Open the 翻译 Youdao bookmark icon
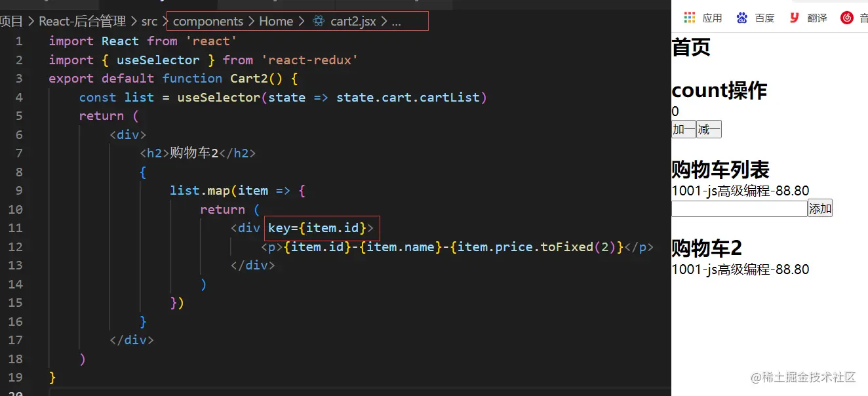The height and width of the screenshot is (396, 868). (x=794, y=18)
